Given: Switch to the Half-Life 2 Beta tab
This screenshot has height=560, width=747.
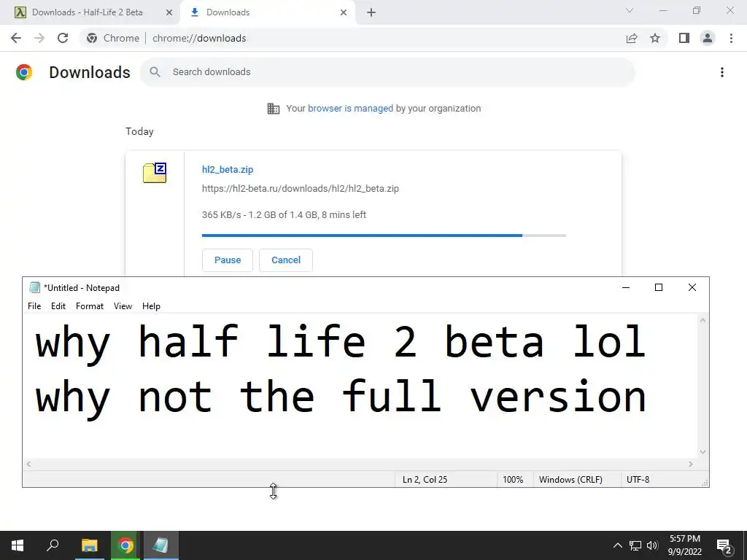Looking at the screenshot, I should coord(88,12).
